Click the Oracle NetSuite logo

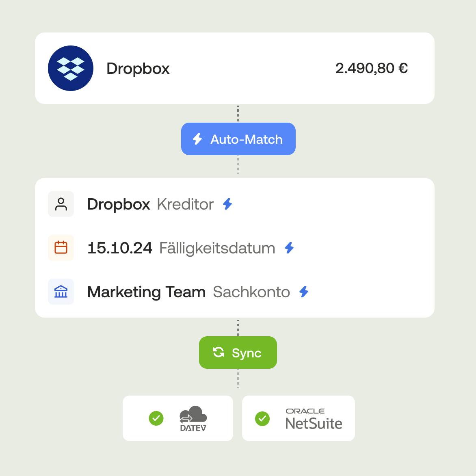314,419
